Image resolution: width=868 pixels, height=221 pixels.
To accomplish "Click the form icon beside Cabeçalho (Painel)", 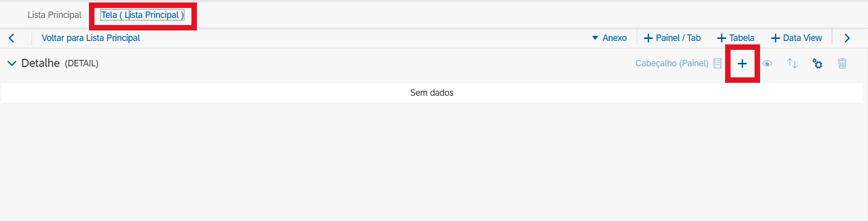I will point(718,63).
